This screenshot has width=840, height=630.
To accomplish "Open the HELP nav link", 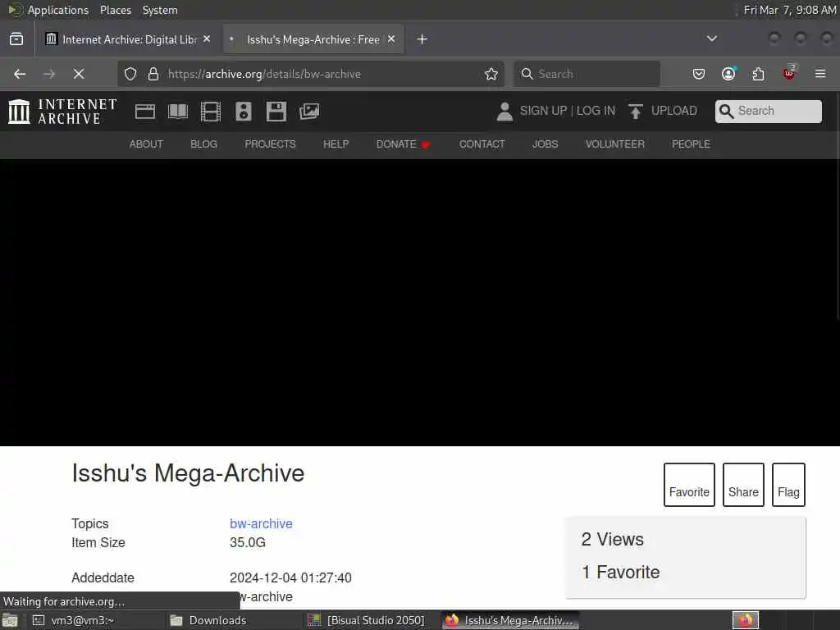I will [336, 144].
